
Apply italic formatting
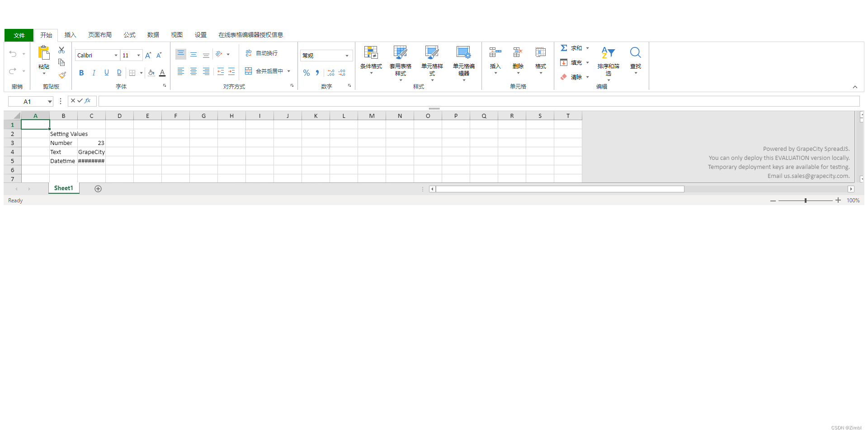94,72
